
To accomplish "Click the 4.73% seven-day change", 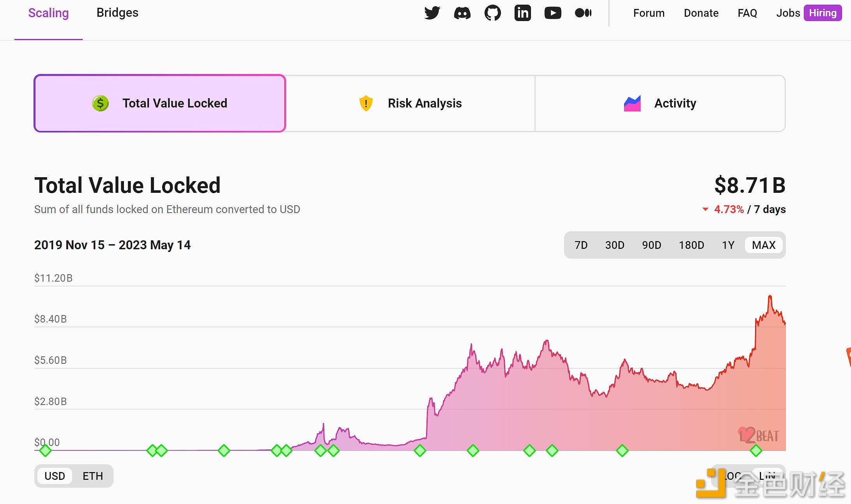I will click(x=729, y=209).
